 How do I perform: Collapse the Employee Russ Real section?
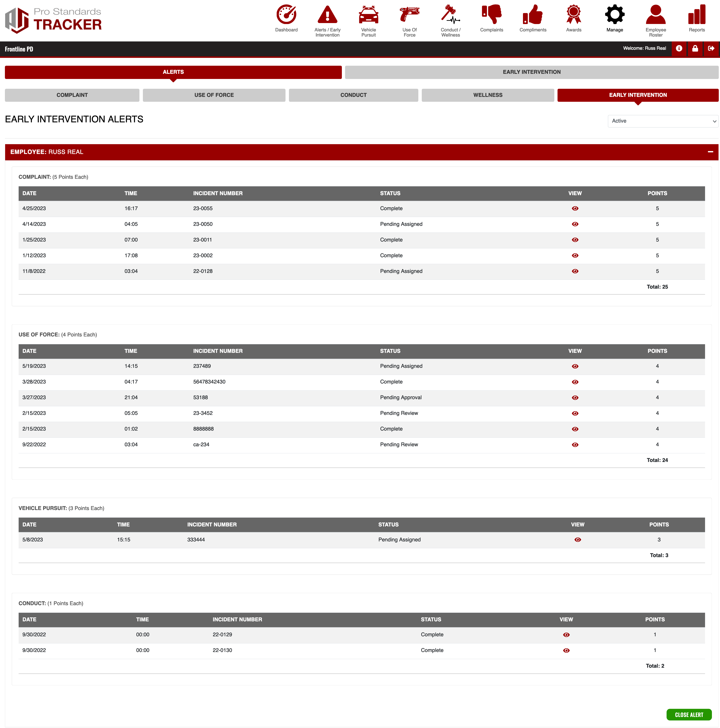[x=710, y=152]
